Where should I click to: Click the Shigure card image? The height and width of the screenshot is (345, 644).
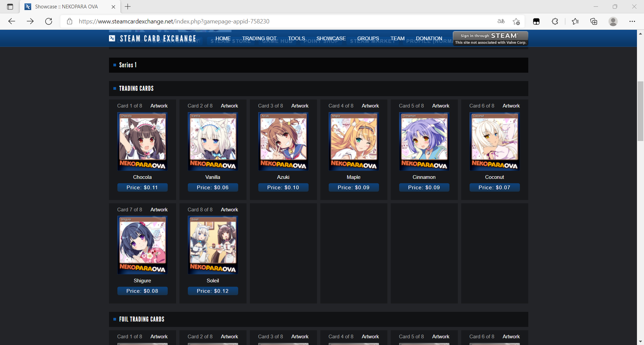point(143,245)
